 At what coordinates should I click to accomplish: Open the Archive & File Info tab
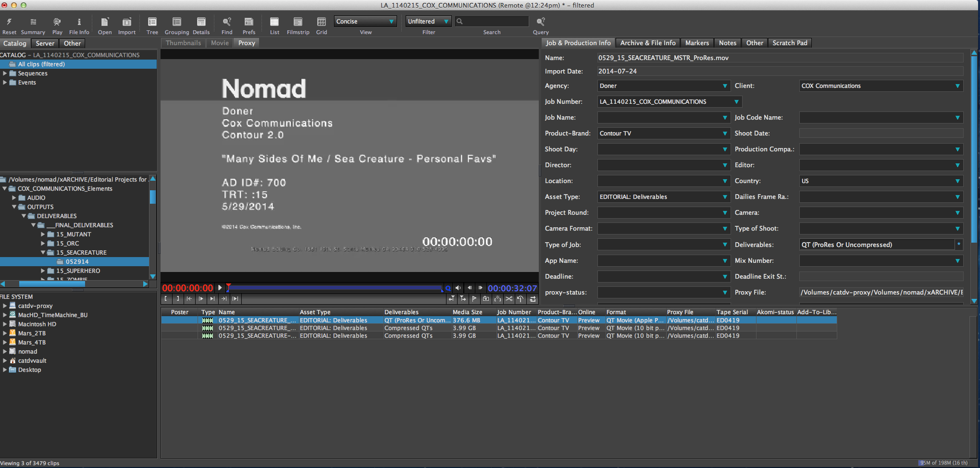(647, 43)
